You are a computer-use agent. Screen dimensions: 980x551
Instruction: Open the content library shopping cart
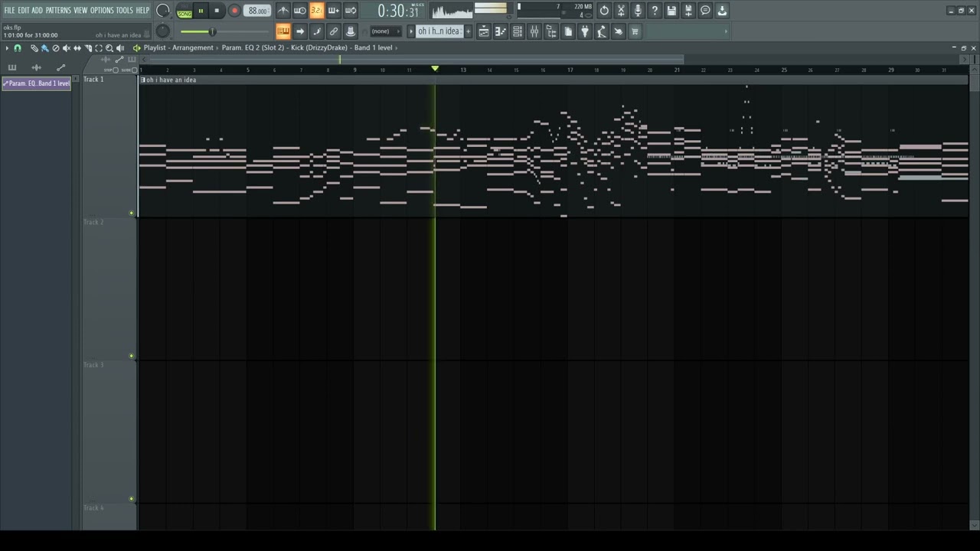635,31
